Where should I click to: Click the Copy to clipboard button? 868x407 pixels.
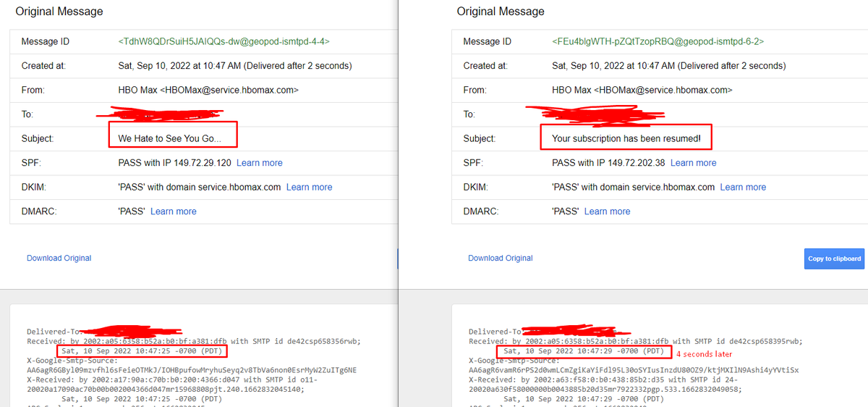(x=834, y=259)
